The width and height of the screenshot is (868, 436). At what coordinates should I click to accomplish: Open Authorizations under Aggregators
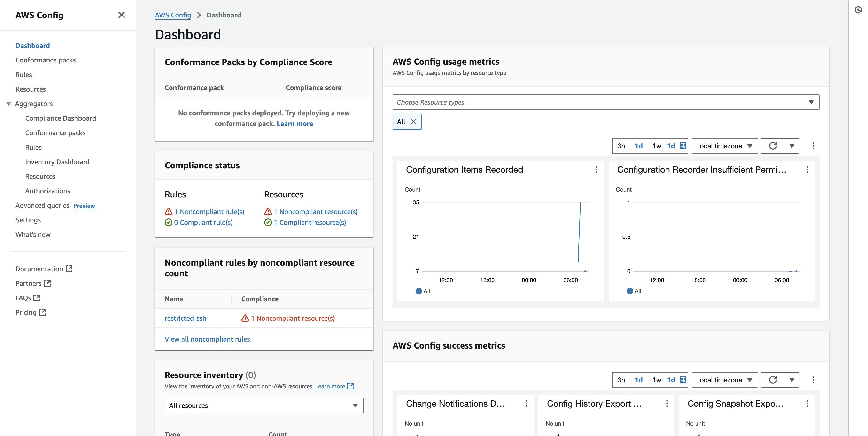click(47, 191)
